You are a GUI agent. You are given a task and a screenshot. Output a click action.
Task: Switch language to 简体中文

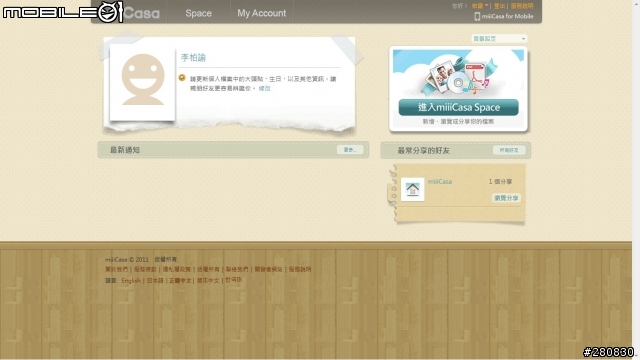coord(208,280)
